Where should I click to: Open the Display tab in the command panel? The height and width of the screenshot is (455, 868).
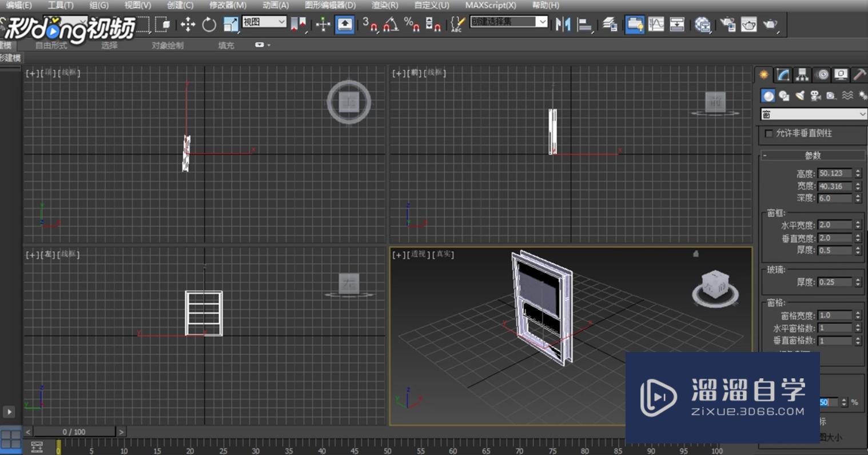tap(841, 74)
